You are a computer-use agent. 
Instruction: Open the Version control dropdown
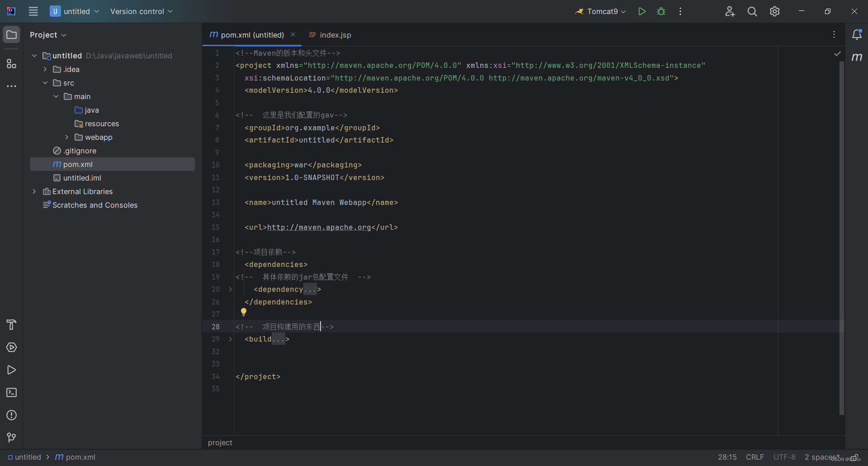click(141, 11)
